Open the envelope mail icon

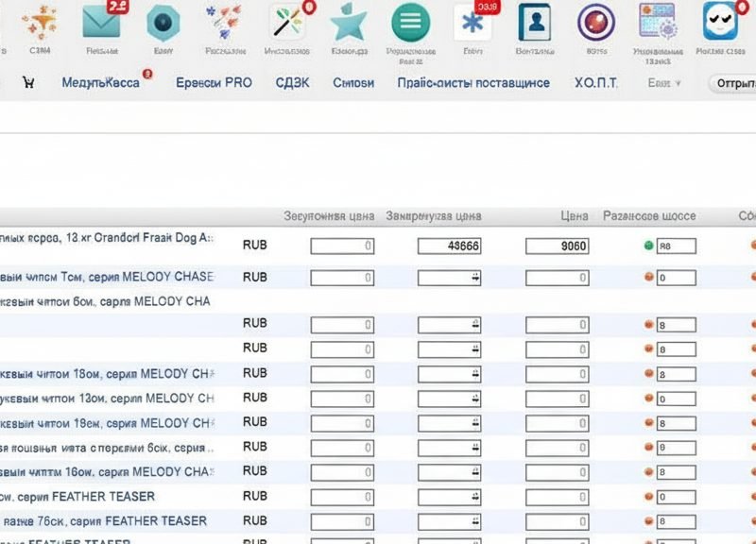[101, 22]
